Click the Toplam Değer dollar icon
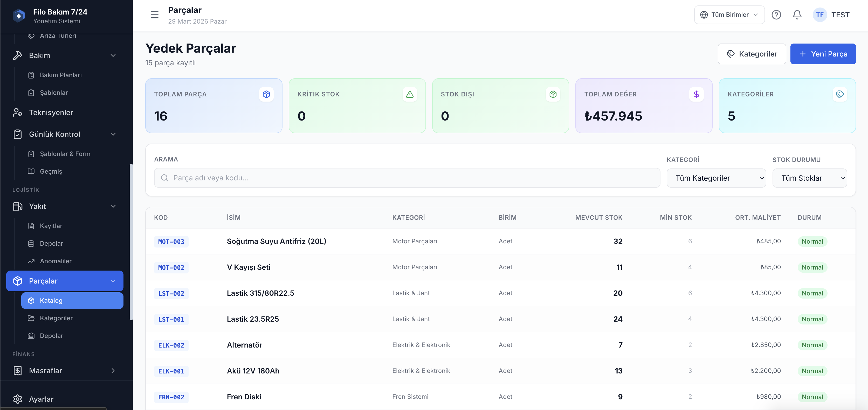The width and height of the screenshot is (868, 410). [696, 94]
